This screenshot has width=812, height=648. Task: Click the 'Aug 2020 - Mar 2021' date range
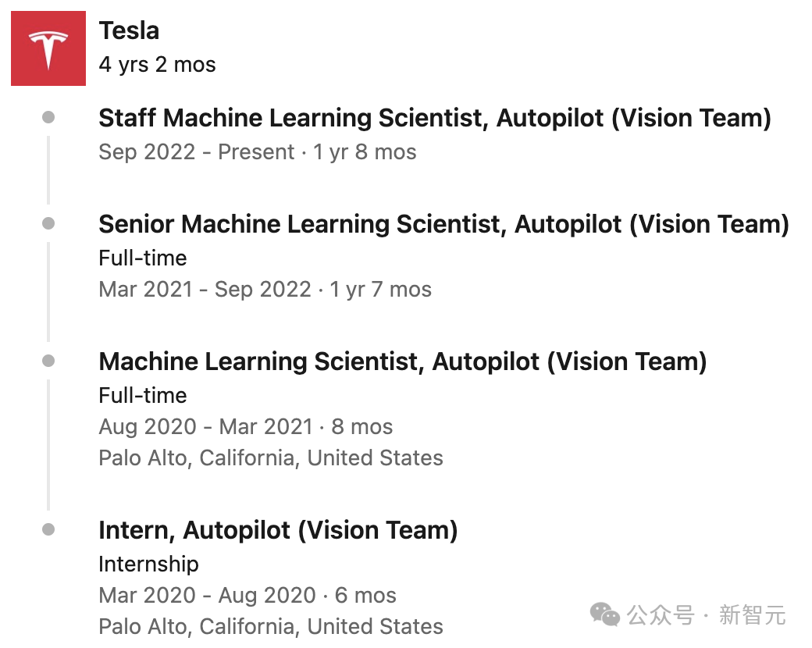[206, 427]
